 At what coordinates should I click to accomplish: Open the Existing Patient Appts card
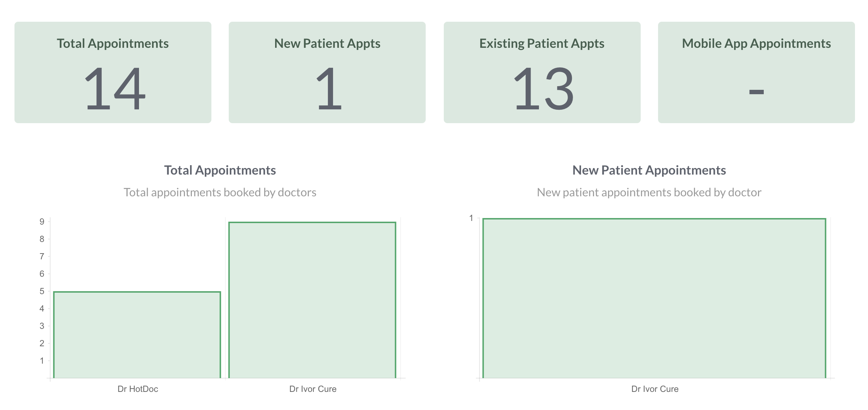[x=542, y=72]
